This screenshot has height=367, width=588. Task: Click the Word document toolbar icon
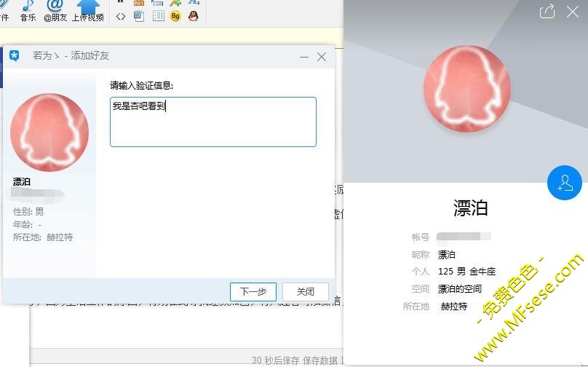(x=138, y=16)
